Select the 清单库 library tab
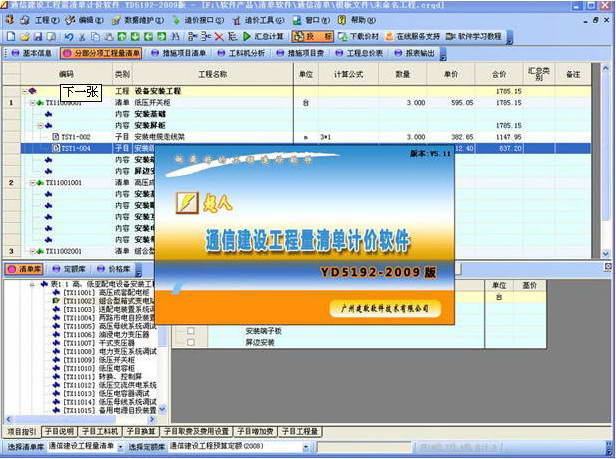 [x=24, y=269]
